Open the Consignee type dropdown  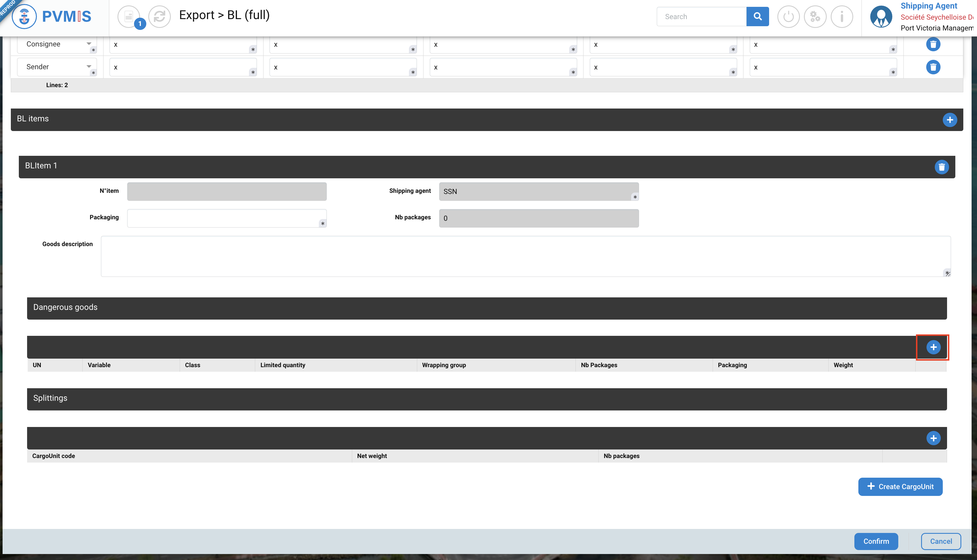[57, 44]
